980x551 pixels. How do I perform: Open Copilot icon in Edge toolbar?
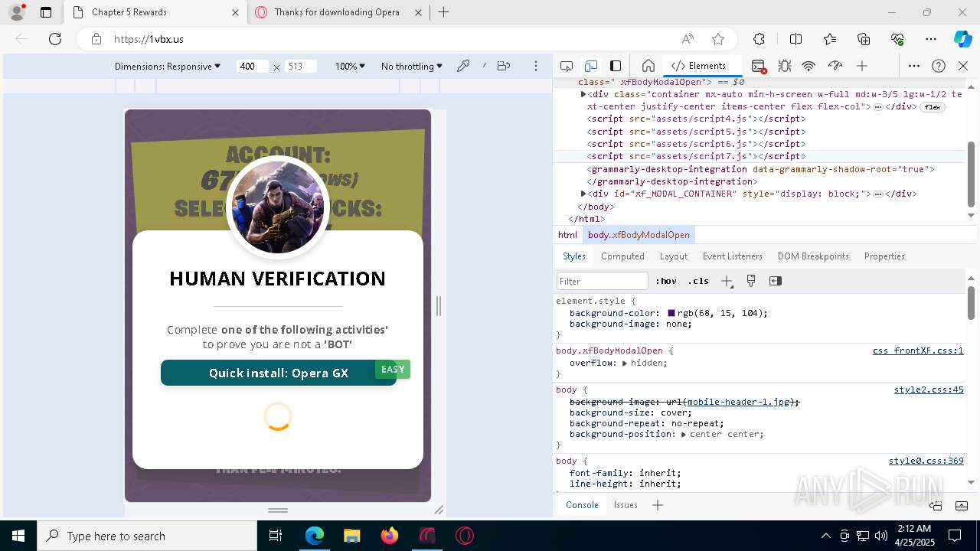tap(962, 39)
